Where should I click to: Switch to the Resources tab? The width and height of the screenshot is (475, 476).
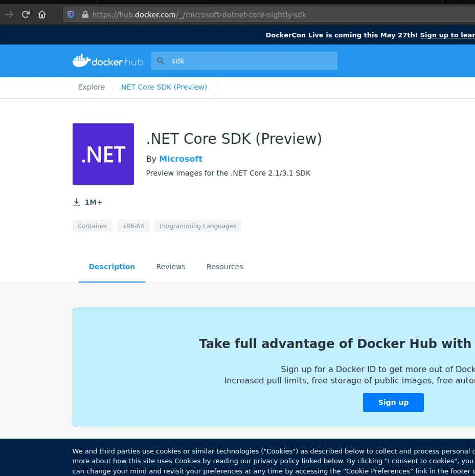225,267
